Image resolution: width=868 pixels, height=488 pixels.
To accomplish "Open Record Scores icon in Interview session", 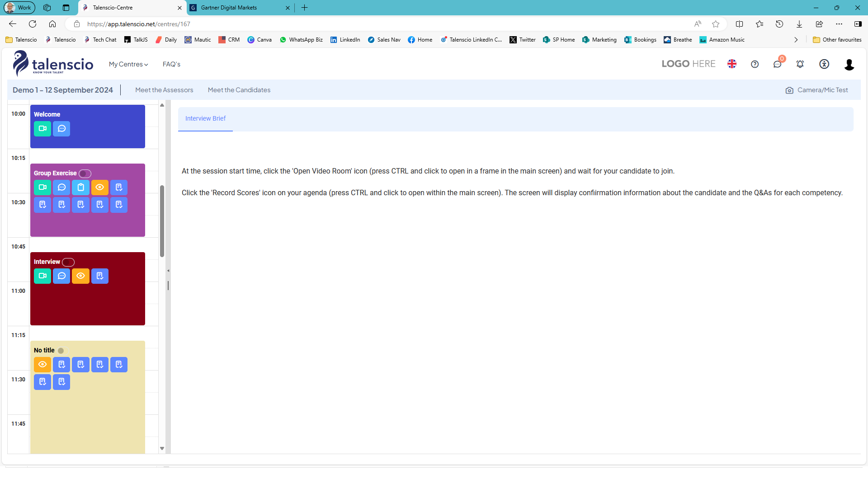I will point(99,276).
